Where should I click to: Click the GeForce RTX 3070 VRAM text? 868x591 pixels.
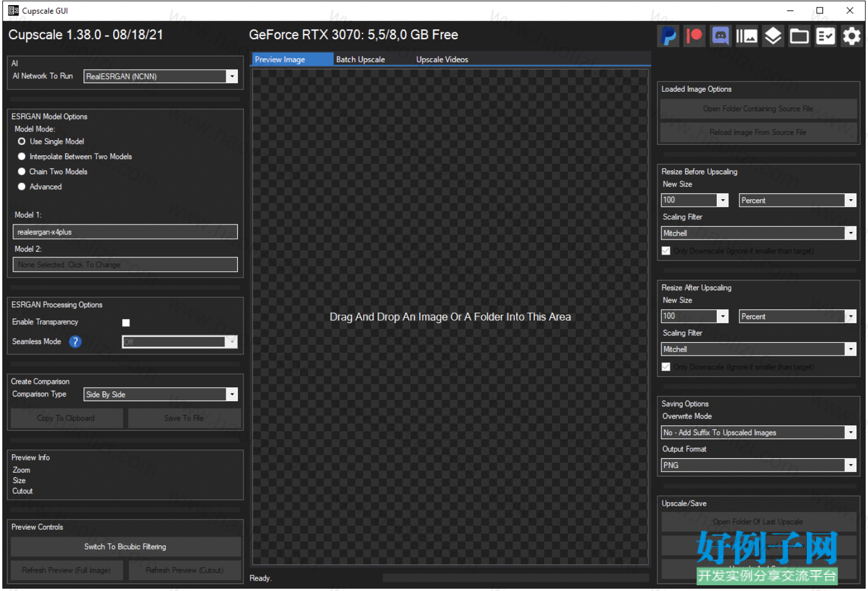pyautogui.click(x=353, y=35)
